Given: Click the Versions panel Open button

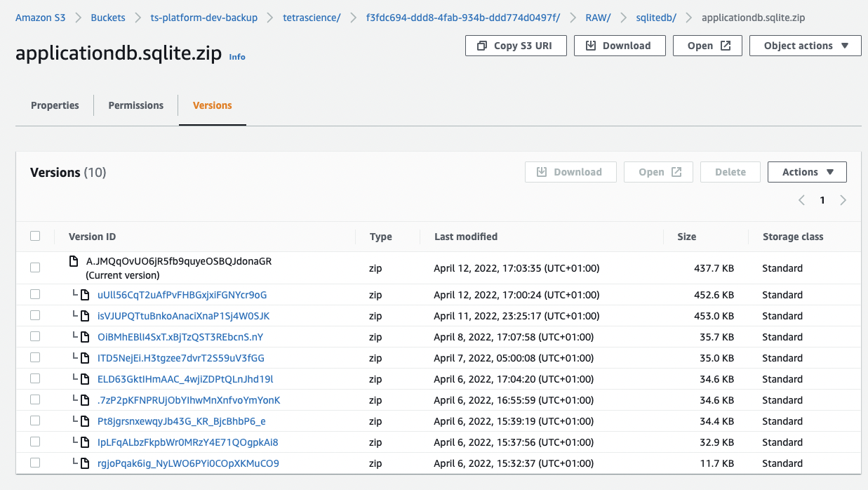Looking at the screenshot, I should coord(658,172).
